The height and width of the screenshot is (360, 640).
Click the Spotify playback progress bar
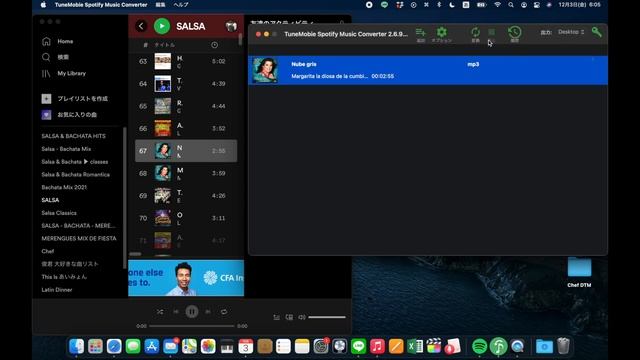192,326
